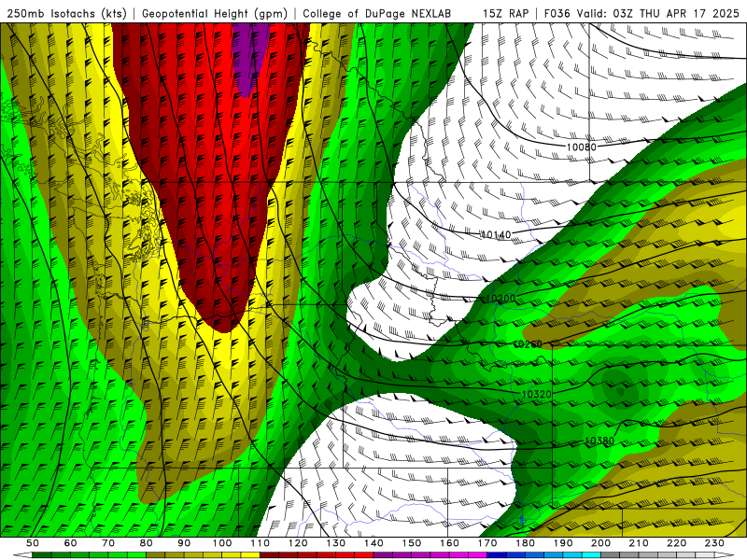Pick the bright yellow swatch just before 110
Image resolution: width=747 pixels, height=560 pixels.
point(250,555)
